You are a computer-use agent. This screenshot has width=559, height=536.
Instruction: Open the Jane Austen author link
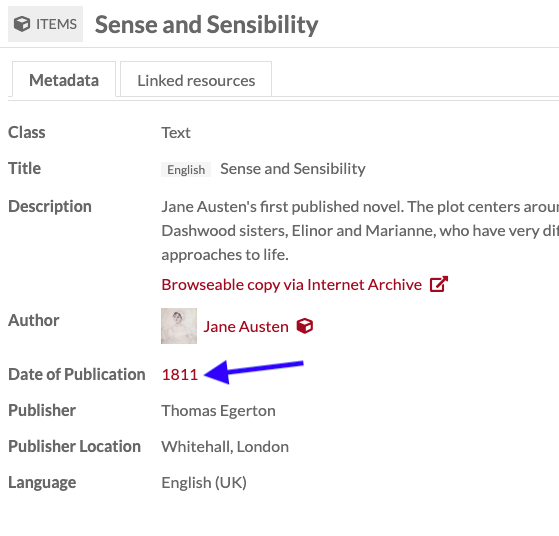pos(246,327)
